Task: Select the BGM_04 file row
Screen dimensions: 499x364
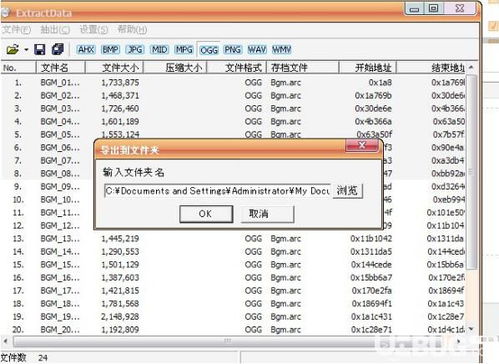Action: point(233,122)
